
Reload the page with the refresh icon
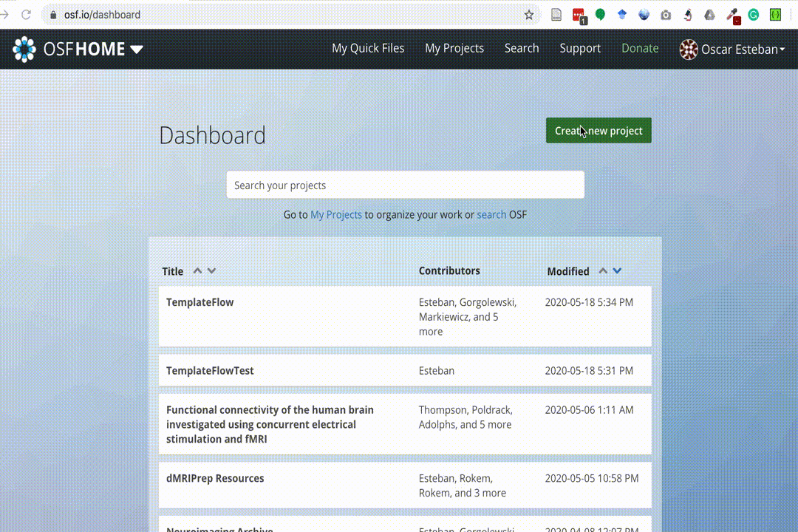click(26, 15)
